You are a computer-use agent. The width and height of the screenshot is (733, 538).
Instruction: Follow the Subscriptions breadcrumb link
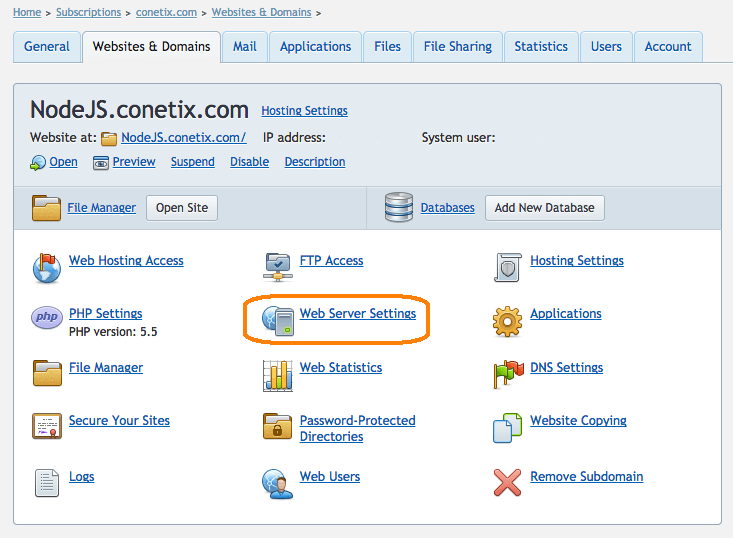point(88,12)
